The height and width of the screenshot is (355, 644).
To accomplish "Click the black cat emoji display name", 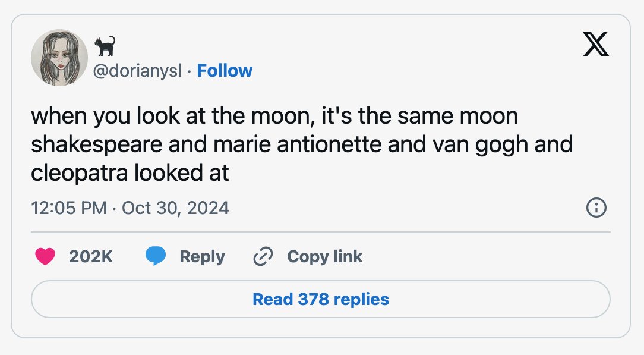I will point(105,46).
